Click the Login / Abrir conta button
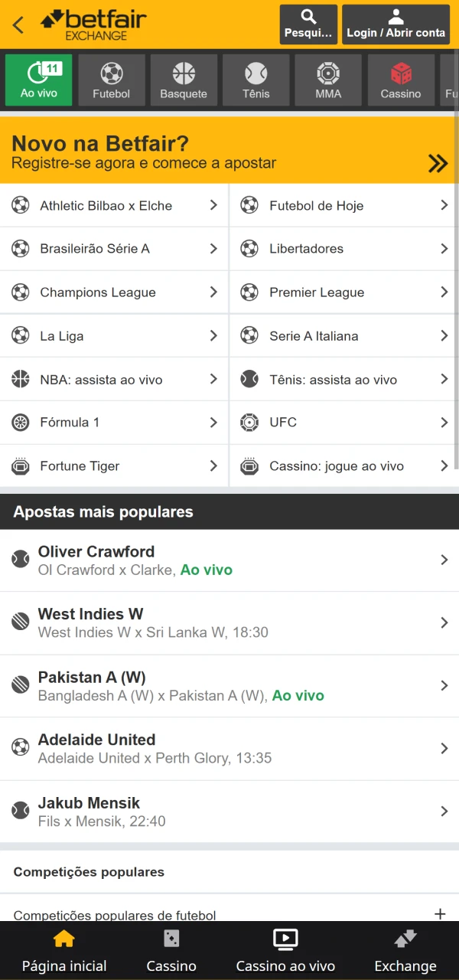459x980 pixels. click(396, 24)
